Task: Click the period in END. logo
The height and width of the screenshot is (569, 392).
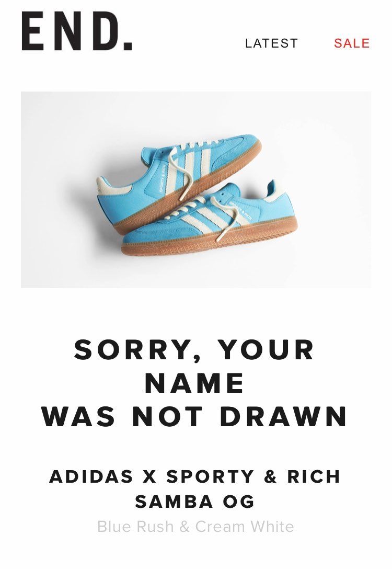Action: tap(128, 46)
